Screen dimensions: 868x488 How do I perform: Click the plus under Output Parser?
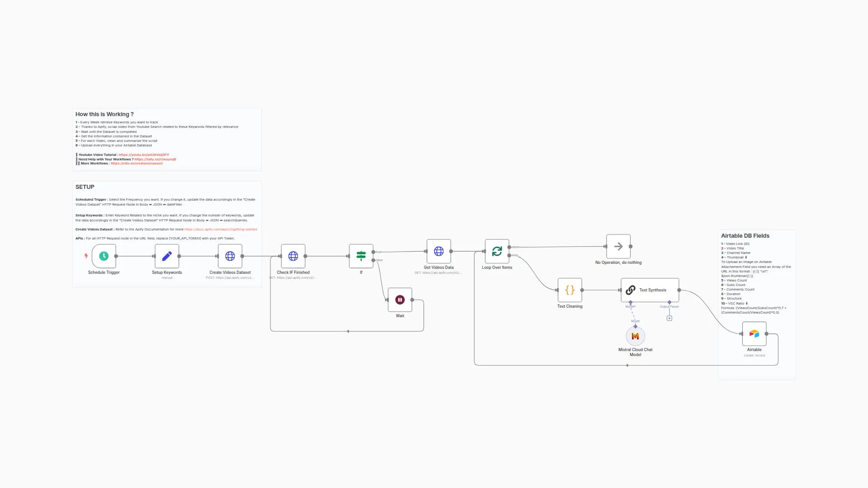pos(669,318)
